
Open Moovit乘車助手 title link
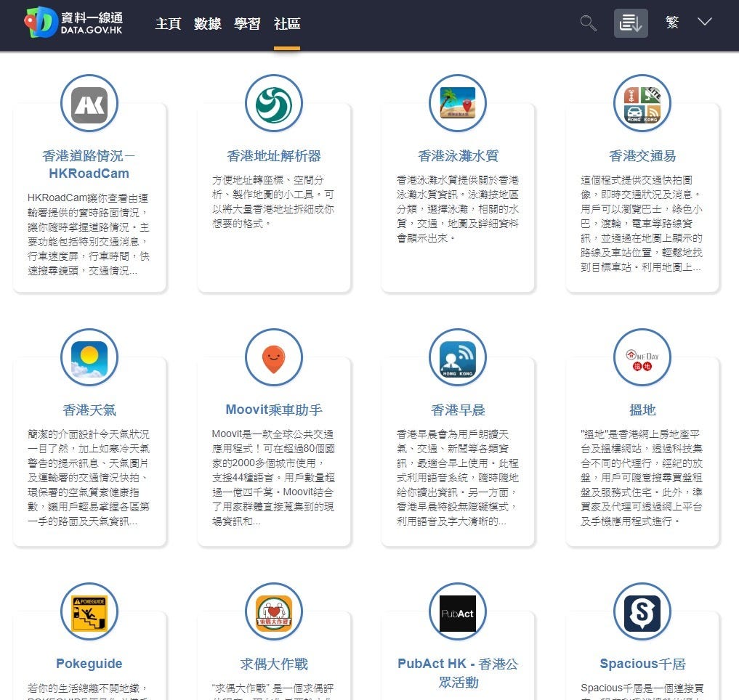pos(274,410)
